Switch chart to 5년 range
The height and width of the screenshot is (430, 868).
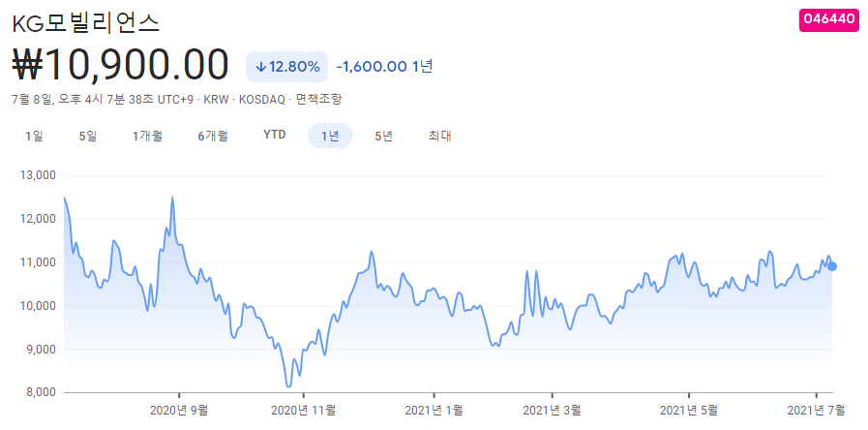tap(383, 136)
